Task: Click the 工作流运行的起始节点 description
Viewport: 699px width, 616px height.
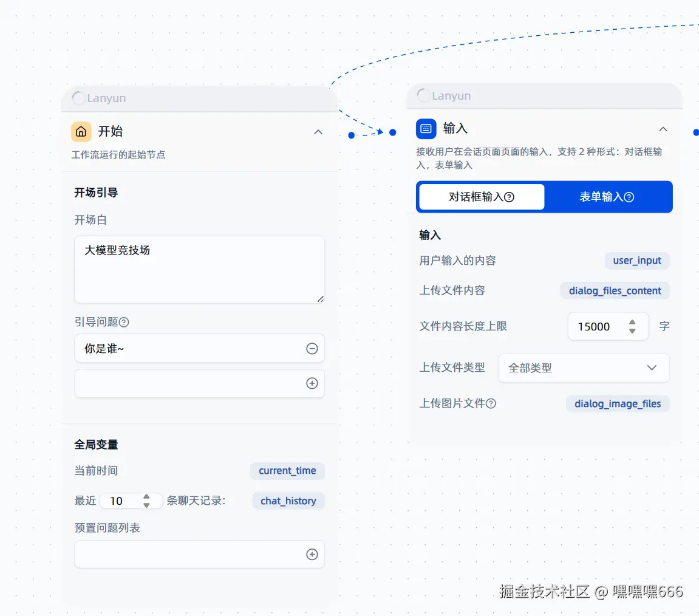Action: (118, 155)
